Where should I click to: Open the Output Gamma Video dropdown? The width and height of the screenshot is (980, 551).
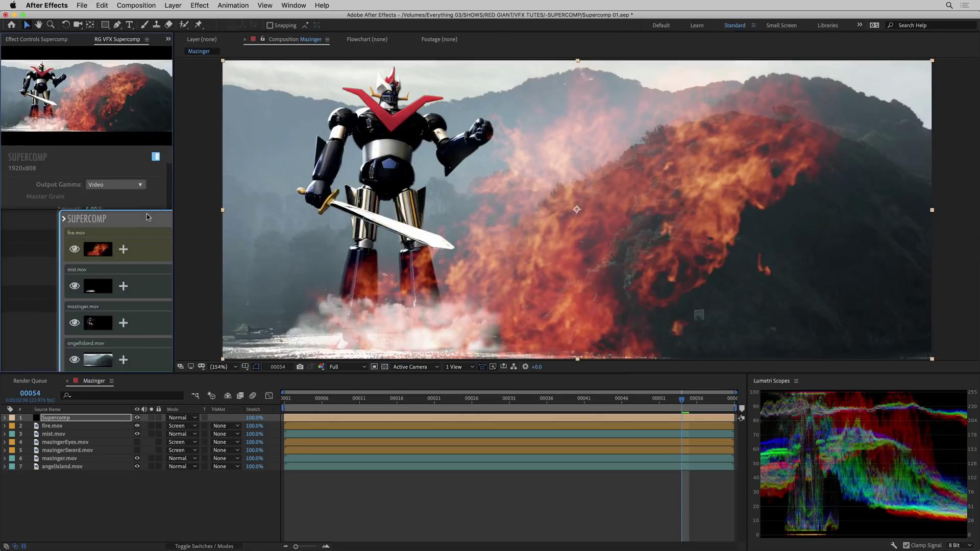[x=116, y=185]
